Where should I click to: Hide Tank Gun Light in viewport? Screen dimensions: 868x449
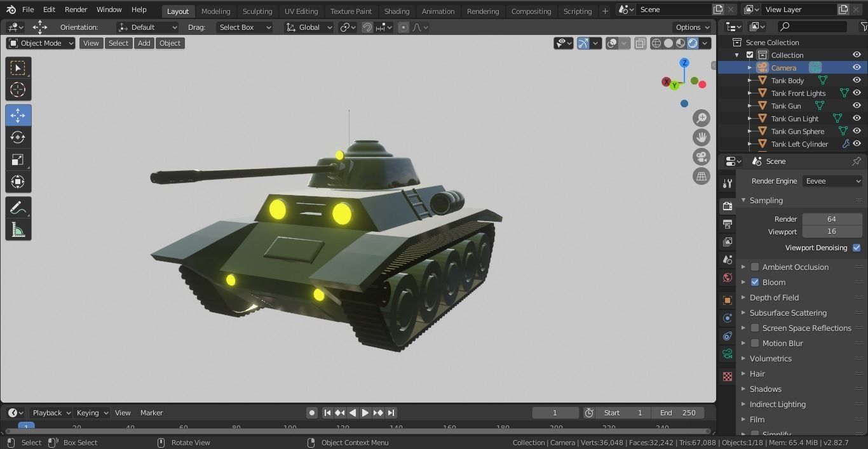tap(857, 118)
